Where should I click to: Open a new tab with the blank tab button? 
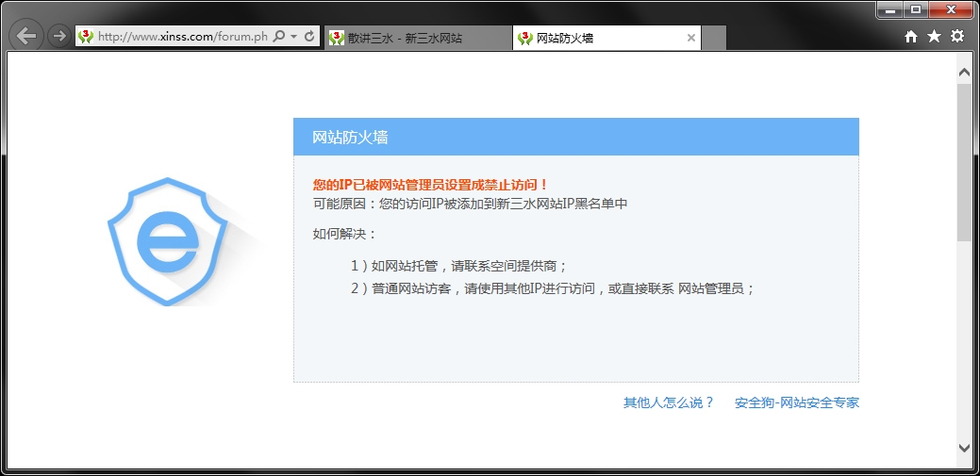point(714,38)
